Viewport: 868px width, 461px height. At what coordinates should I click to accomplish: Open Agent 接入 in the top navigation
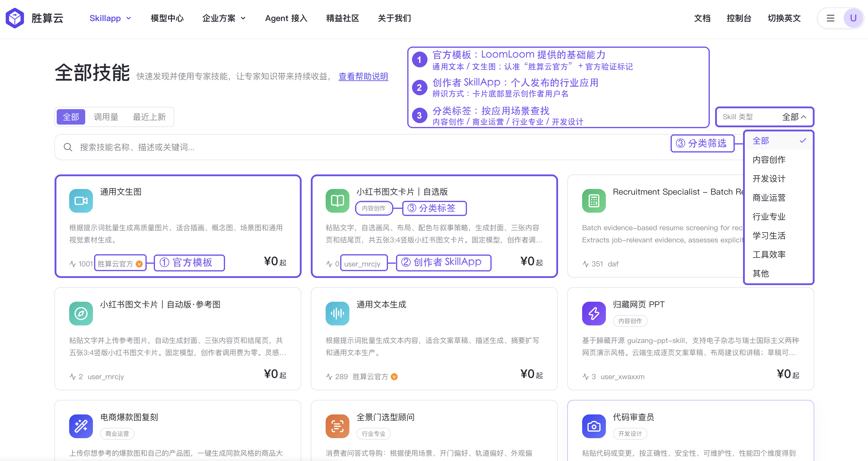tap(286, 18)
